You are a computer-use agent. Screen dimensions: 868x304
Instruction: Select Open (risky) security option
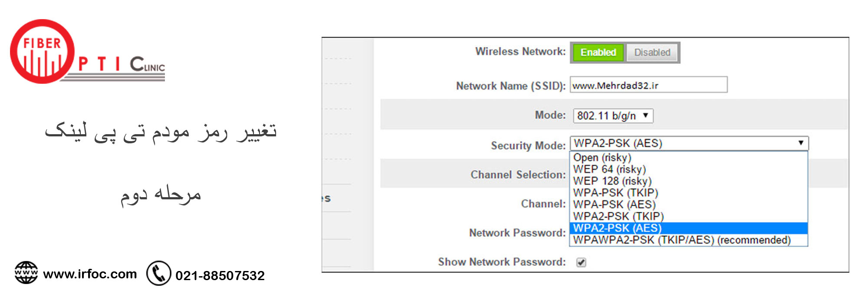[x=602, y=158]
